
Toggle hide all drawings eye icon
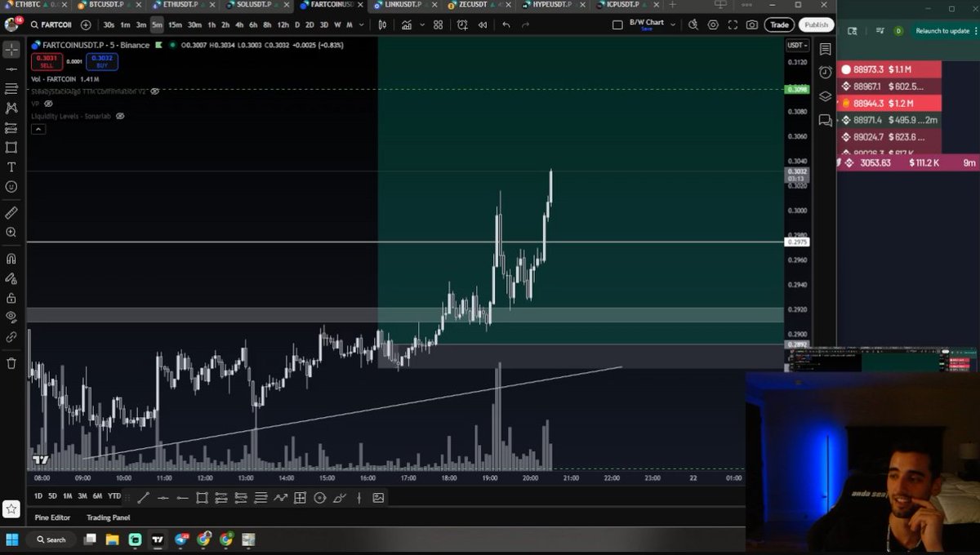pos(11,317)
